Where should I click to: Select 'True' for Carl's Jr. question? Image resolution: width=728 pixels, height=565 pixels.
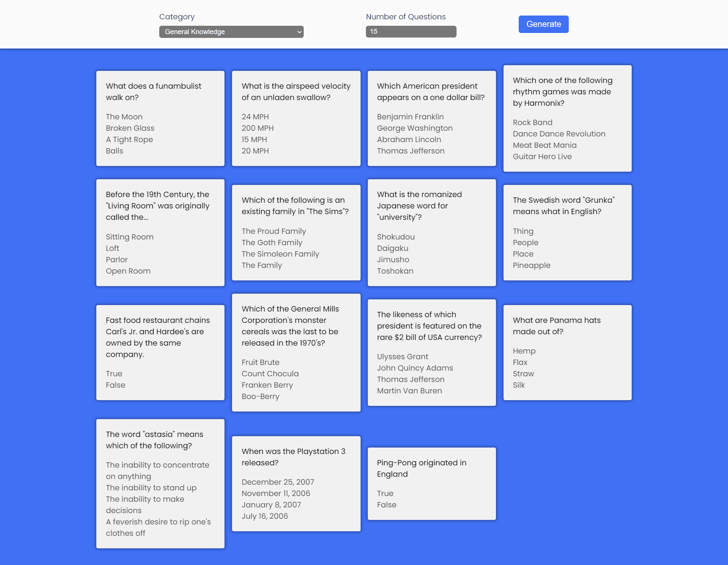(113, 373)
